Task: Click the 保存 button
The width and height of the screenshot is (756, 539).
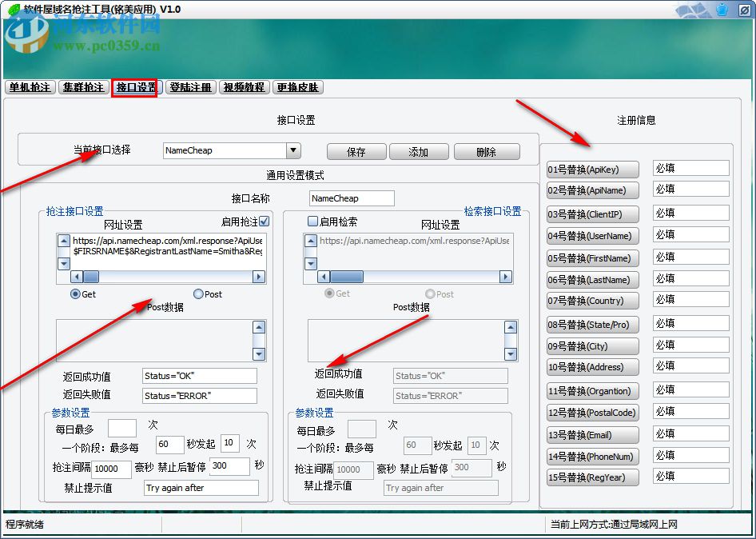Action: click(356, 151)
